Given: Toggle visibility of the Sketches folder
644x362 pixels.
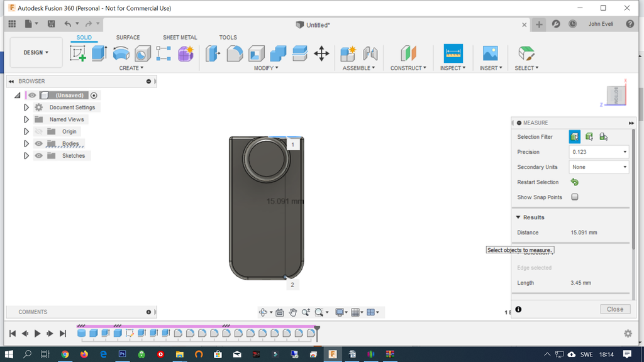Looking at the screenshot, I should tap(39, 156).
